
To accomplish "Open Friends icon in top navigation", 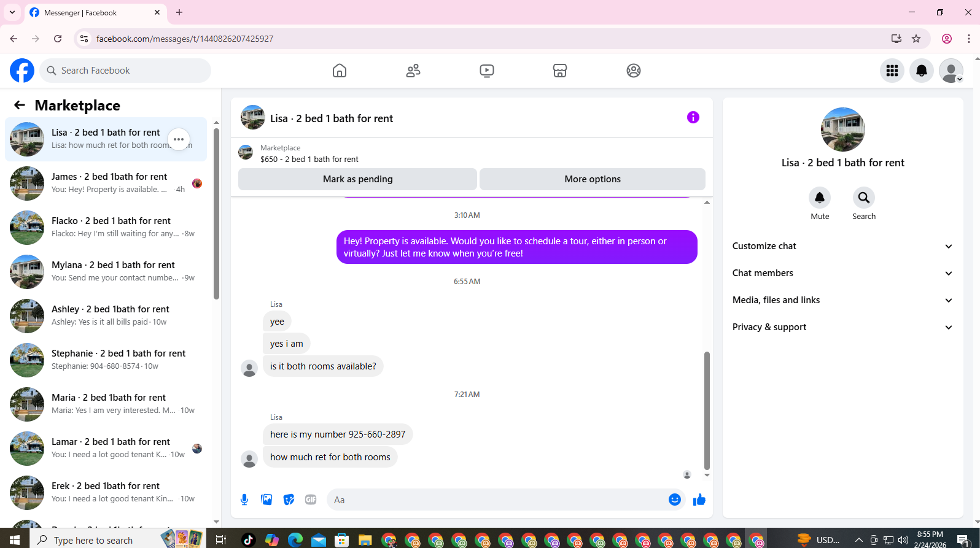I will point(413,71).
